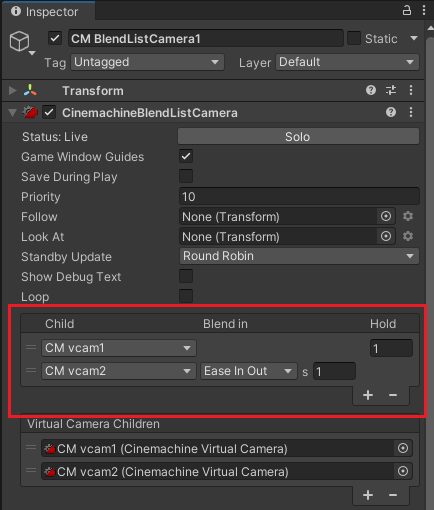The image size is (434, 510).
Task: Toggle the GameObject active checkbox
Action: click(55, 38)
